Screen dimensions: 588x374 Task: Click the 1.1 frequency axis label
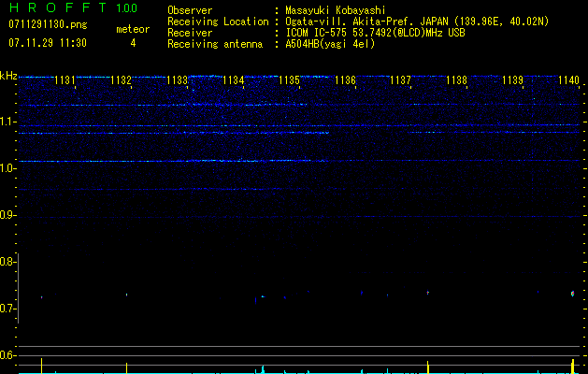pos(7,122)
